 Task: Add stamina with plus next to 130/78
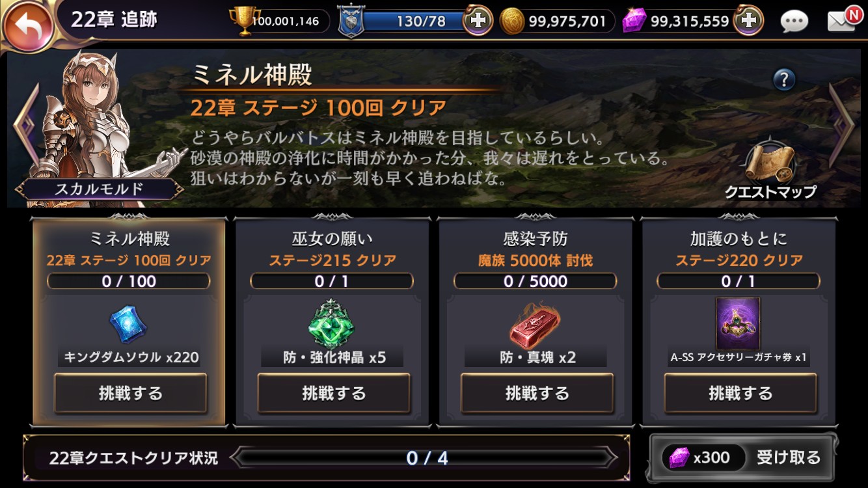tap(478, 21)
